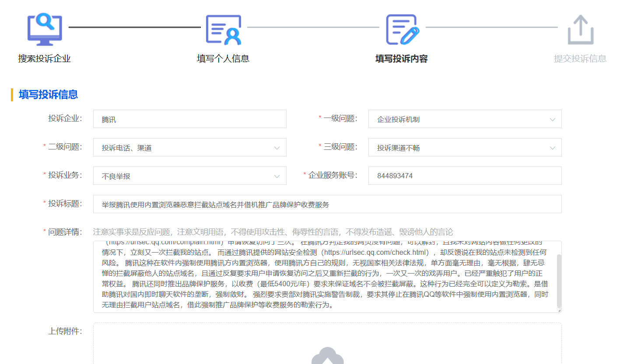Viewport: 630px width, 364px height.
Task: Go to the 填写投诉内容 step label
Action: coord(402,59)
